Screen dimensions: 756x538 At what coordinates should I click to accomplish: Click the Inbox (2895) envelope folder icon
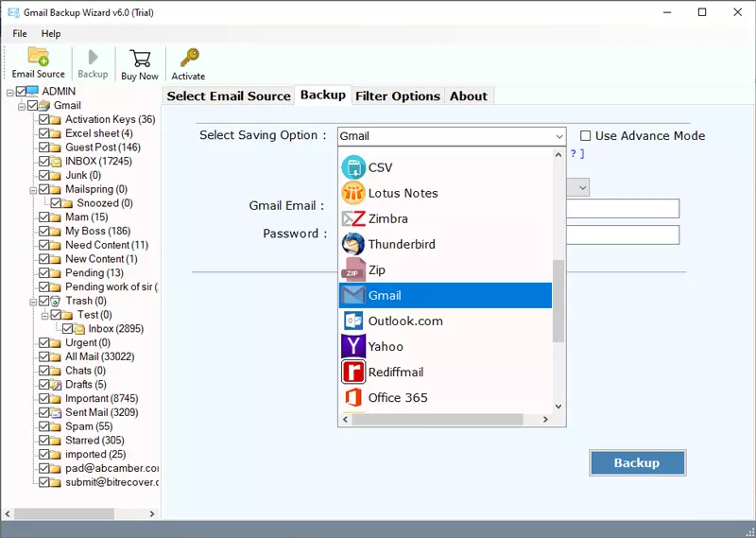pyautogui.click(x=79, y=329)
